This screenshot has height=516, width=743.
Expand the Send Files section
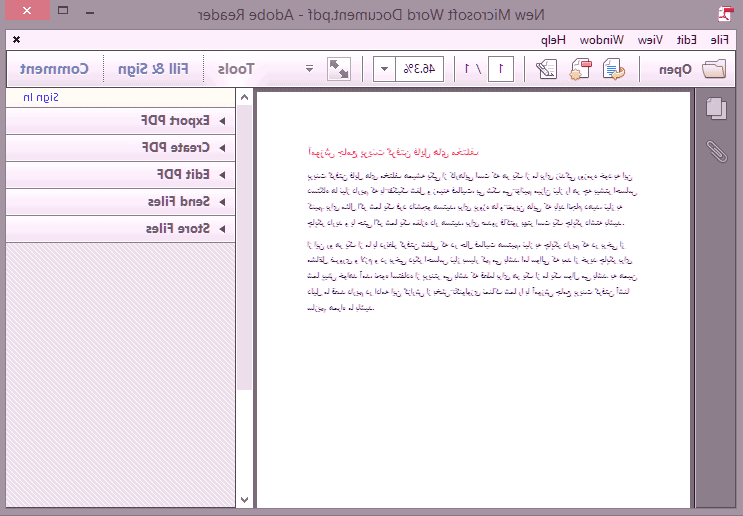120,202
